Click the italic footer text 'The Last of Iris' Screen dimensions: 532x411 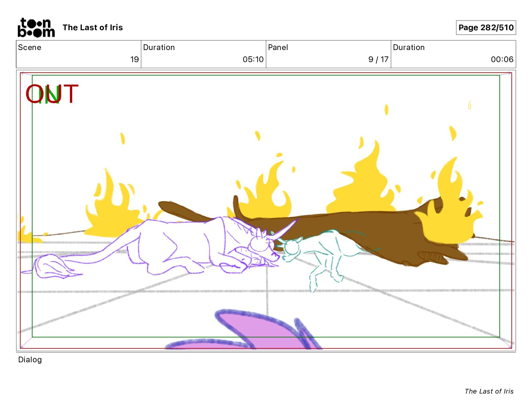tap(489, 391)
